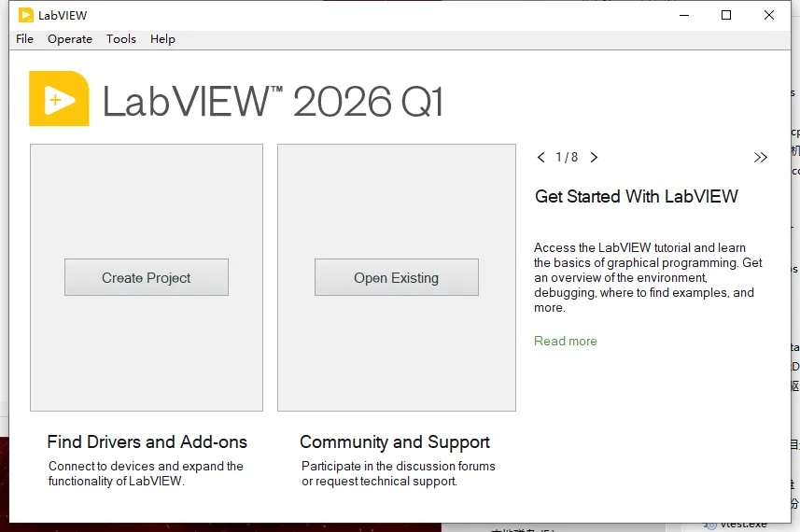Click the Open Existing button
The height and width of the screenshot is (532, 800).
pyautogui.click(x=397, y=277)
